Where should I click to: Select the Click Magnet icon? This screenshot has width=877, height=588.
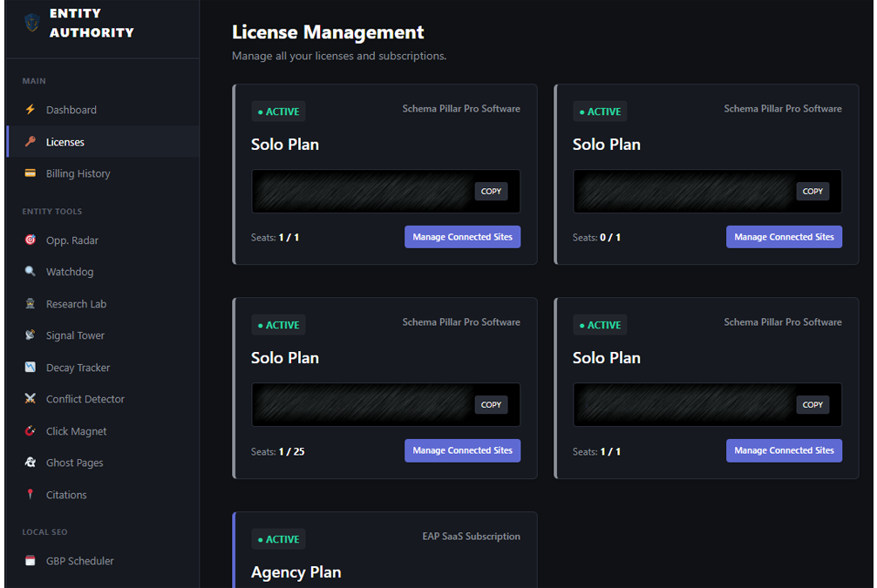click(x=31, y=430)
